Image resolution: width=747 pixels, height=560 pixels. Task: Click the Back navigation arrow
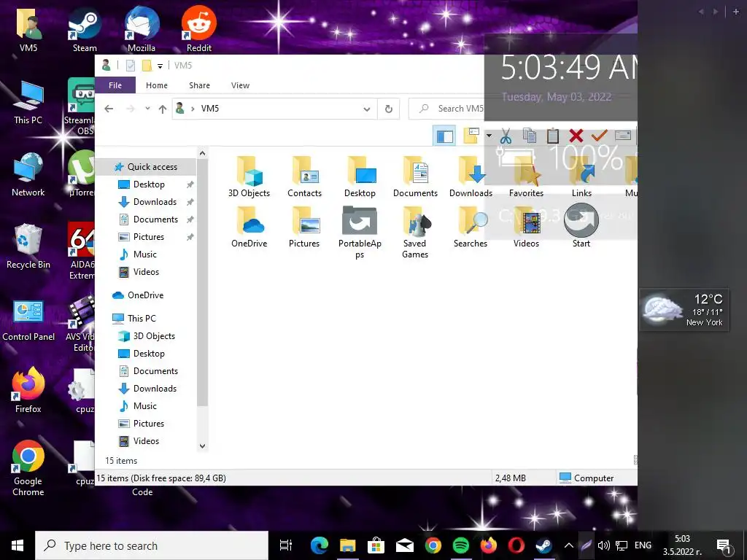pos(109,109)
